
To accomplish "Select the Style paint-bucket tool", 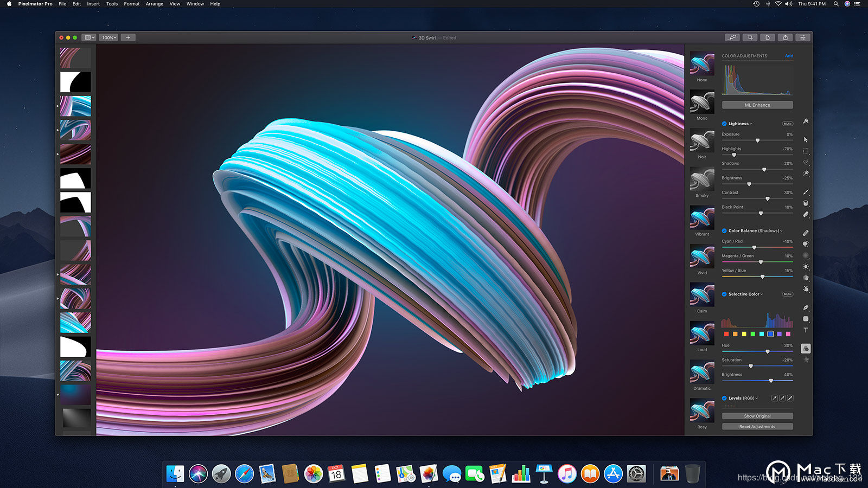I will (x=806, y=121).
